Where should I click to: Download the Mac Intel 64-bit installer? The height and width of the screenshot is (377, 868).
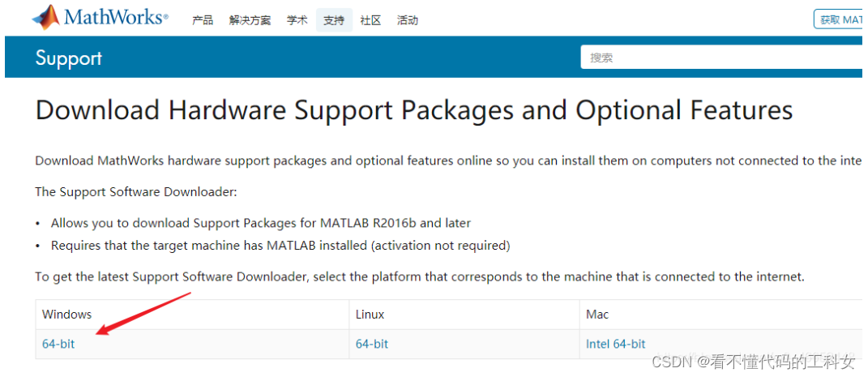click(x=616, y=344)
